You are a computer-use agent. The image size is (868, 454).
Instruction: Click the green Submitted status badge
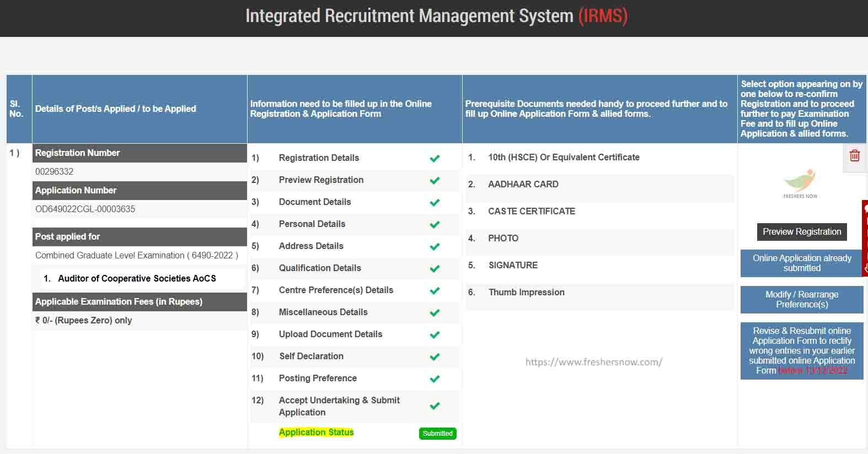click(438, 434)
